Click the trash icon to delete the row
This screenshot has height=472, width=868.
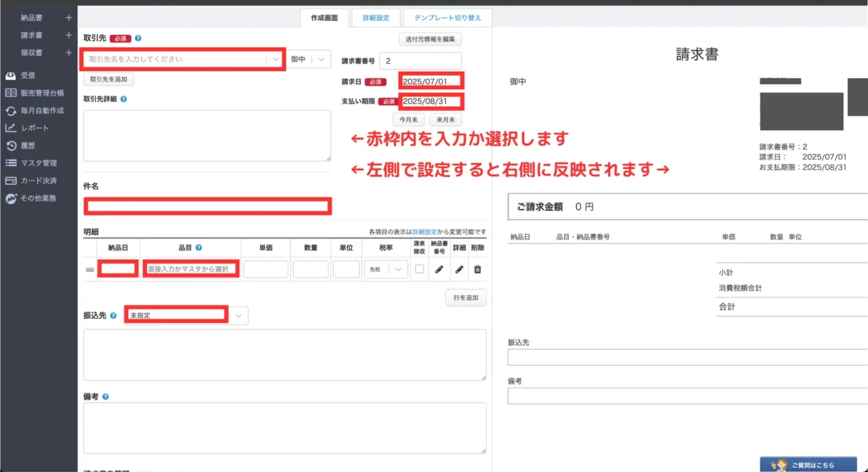click(x=477, y=269)
